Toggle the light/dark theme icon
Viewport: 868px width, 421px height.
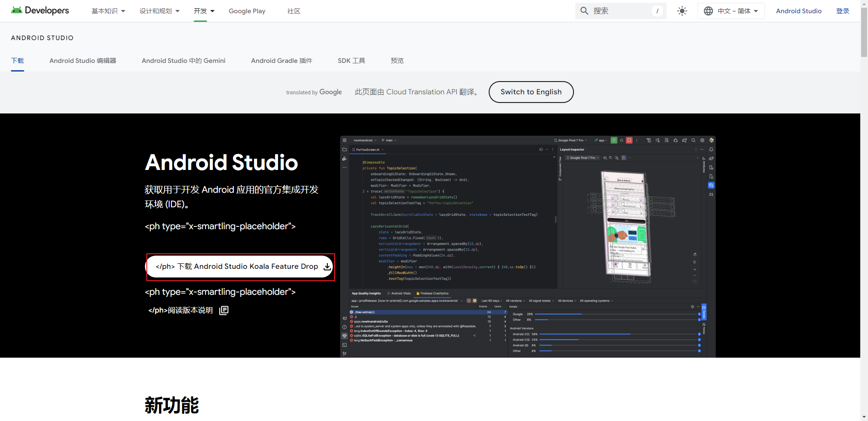coord(682,11)
